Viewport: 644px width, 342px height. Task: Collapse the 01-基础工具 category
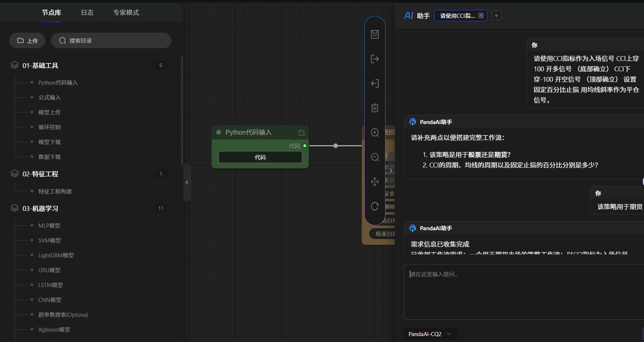40,65
